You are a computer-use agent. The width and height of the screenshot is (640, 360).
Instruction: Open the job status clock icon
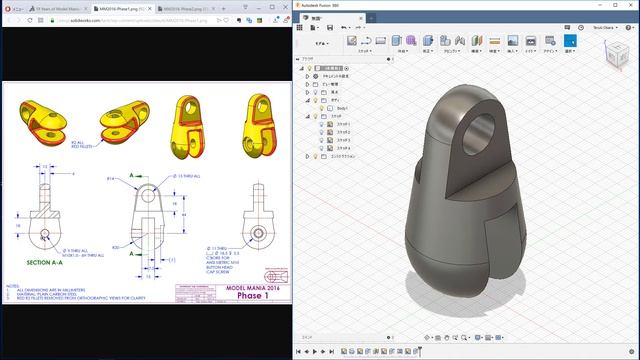click(581, 27)
